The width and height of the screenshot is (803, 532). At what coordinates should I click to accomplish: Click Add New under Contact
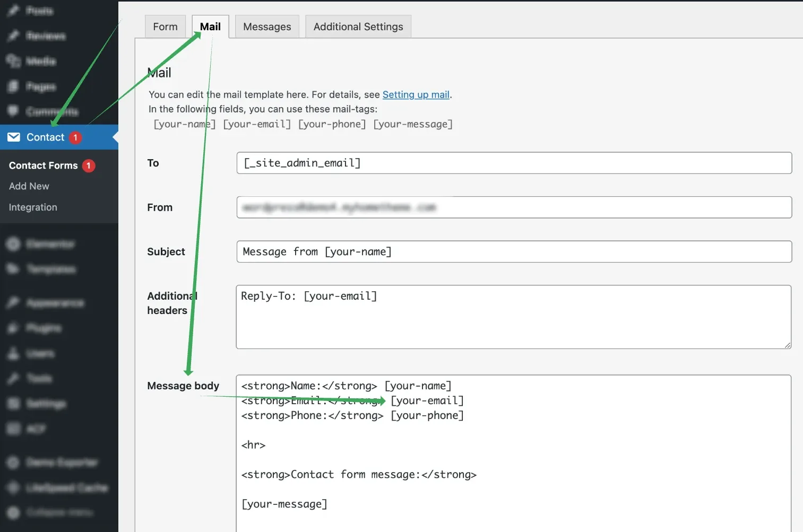tap(29, 186)
